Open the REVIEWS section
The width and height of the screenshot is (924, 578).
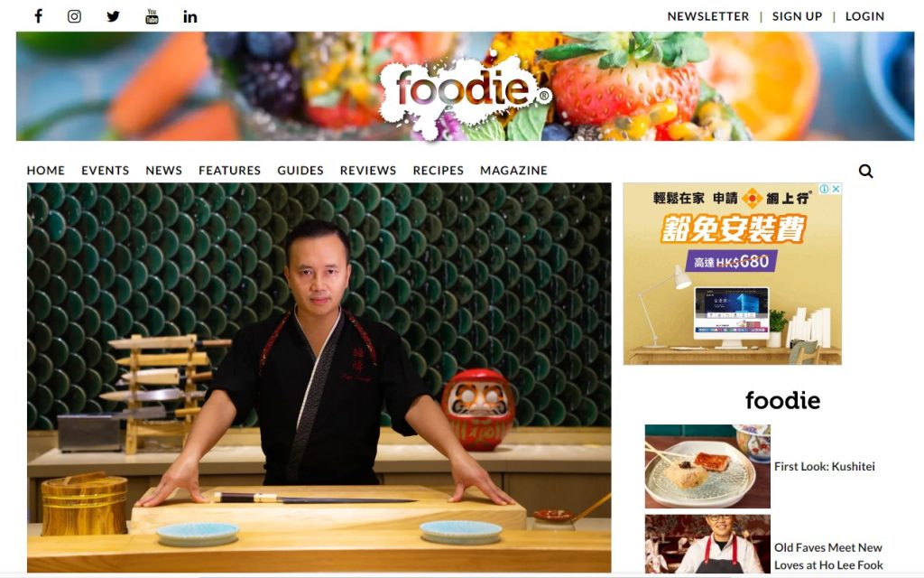[x=368, y=171]
